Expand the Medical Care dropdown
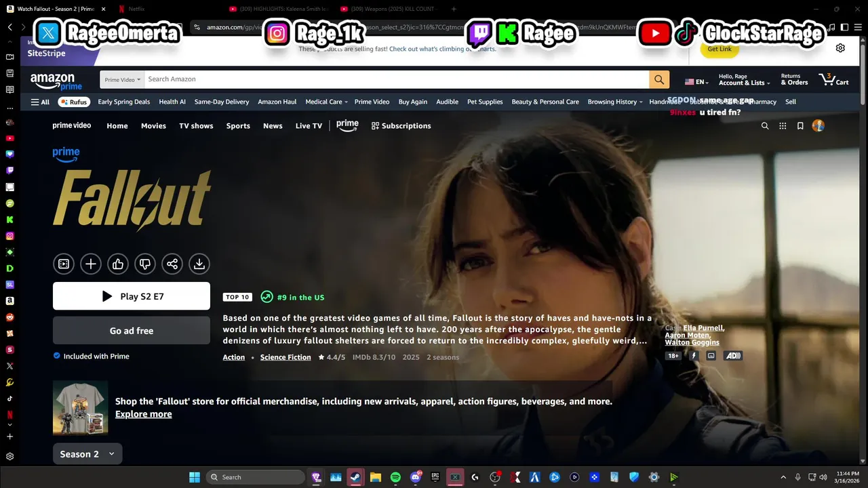The image size is (868, 488). (x=326, y=102)
